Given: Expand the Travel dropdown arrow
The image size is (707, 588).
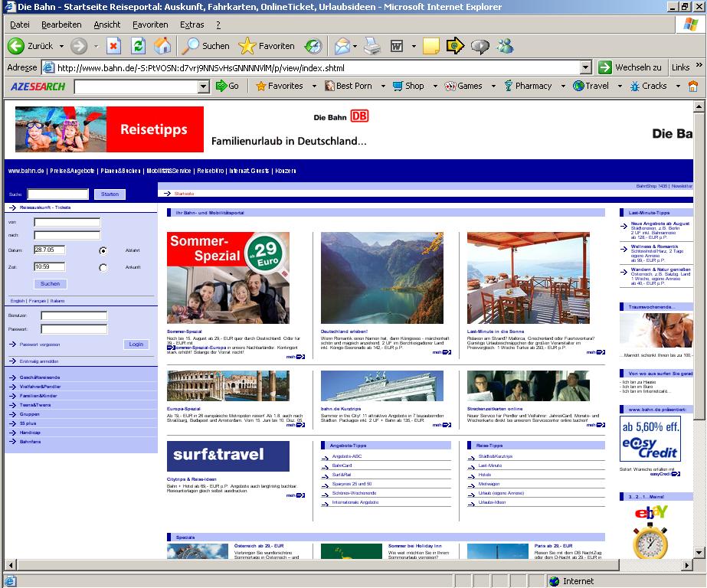Looking at the screenshot, I should point(620,86).
